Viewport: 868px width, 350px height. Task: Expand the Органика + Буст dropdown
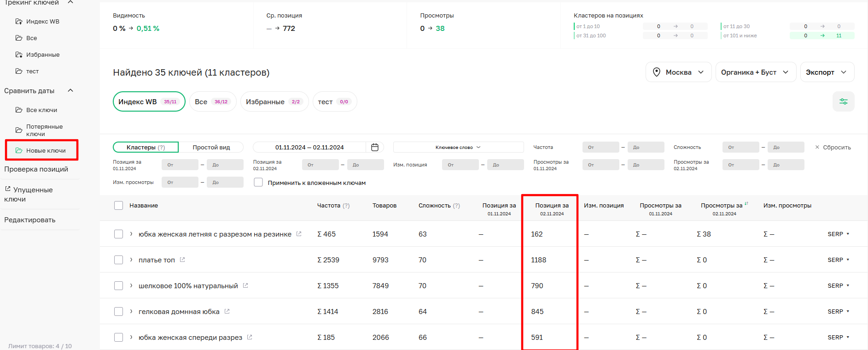coord(755,72)
